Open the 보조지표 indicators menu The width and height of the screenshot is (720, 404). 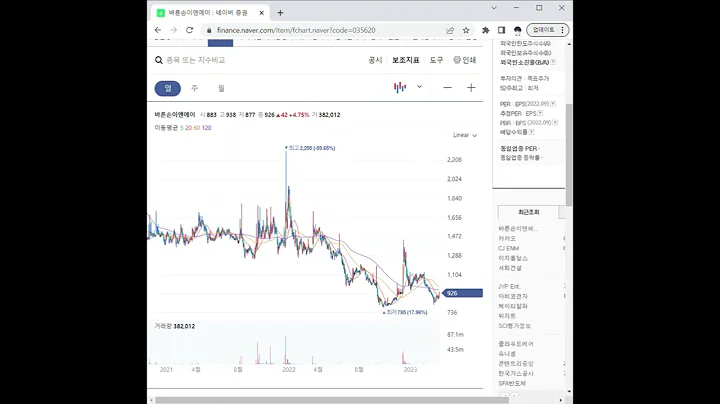(405, 60)
